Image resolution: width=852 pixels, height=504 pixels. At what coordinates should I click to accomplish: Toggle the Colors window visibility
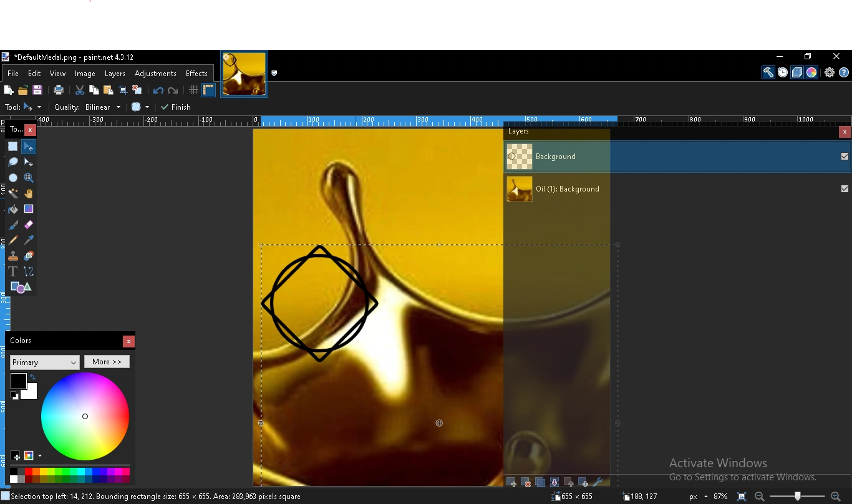pos(811,73)
